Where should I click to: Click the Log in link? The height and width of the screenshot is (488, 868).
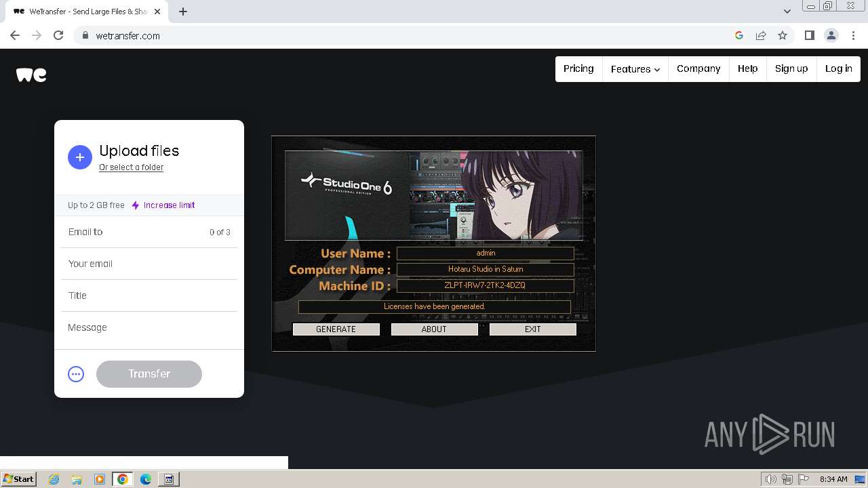point(839,68)
